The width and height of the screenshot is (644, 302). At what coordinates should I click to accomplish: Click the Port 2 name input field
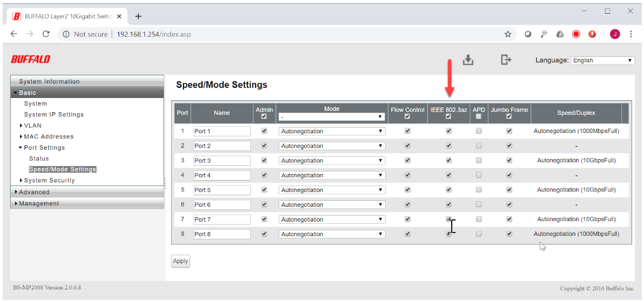pos(222,146)
